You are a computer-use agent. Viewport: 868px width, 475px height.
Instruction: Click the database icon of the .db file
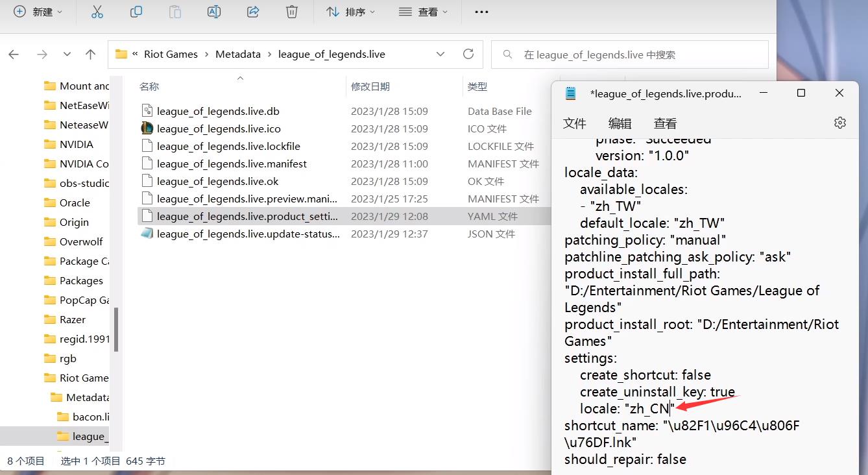pyautogui.click(x=147, y=111)
